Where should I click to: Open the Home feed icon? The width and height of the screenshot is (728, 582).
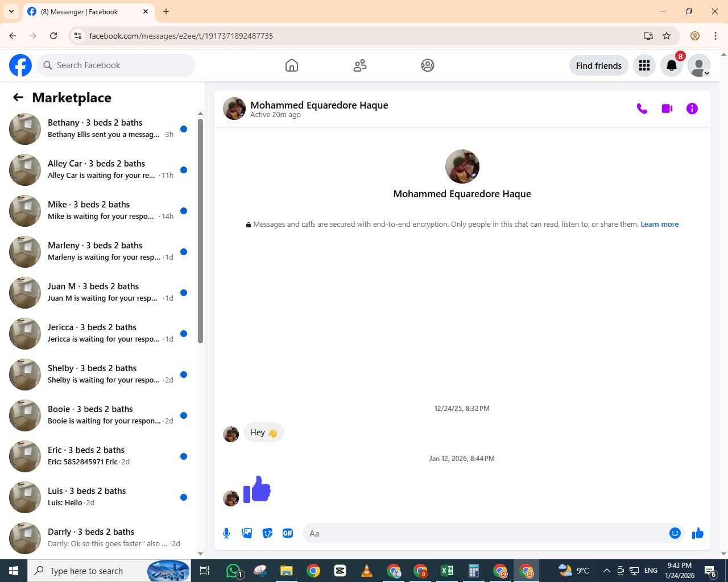(292, 65)
